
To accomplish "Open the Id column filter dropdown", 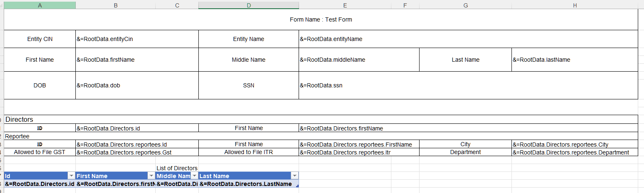I will click(x=71, y=176).
